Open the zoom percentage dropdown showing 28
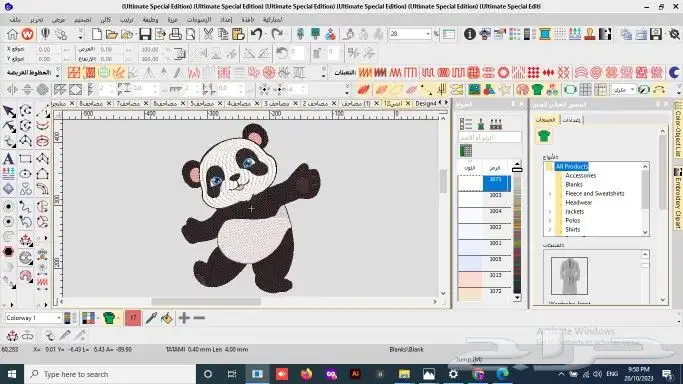 pos(428,34)
